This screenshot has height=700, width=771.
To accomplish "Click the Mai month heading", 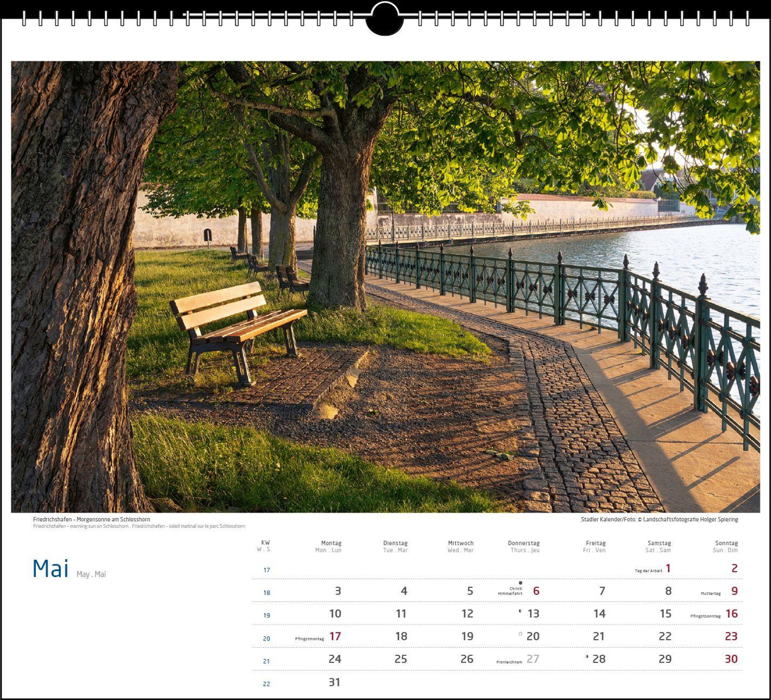I will tap(50, 569).
